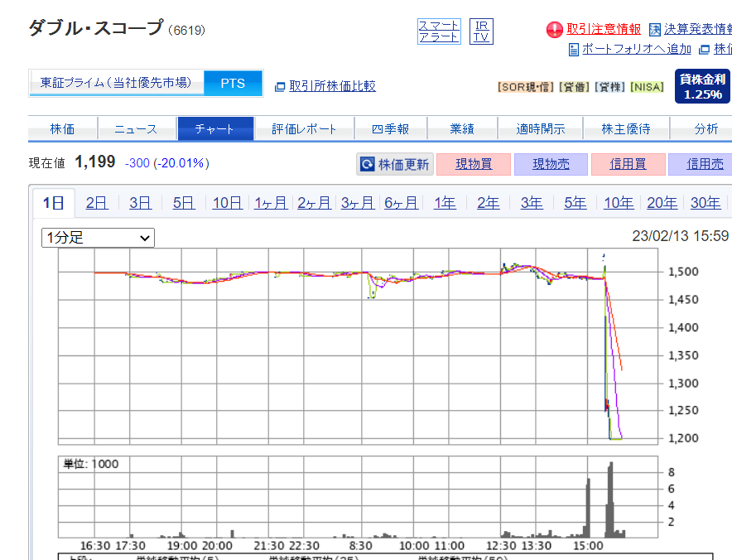
Task: Select the 3年 chart period
Action: 532,203
